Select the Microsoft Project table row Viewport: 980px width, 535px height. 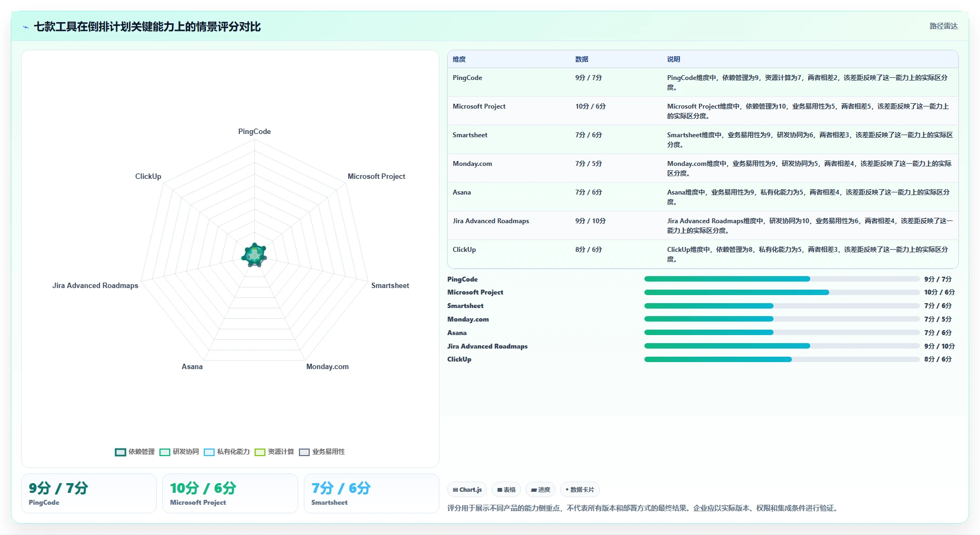tap(703, 111)
